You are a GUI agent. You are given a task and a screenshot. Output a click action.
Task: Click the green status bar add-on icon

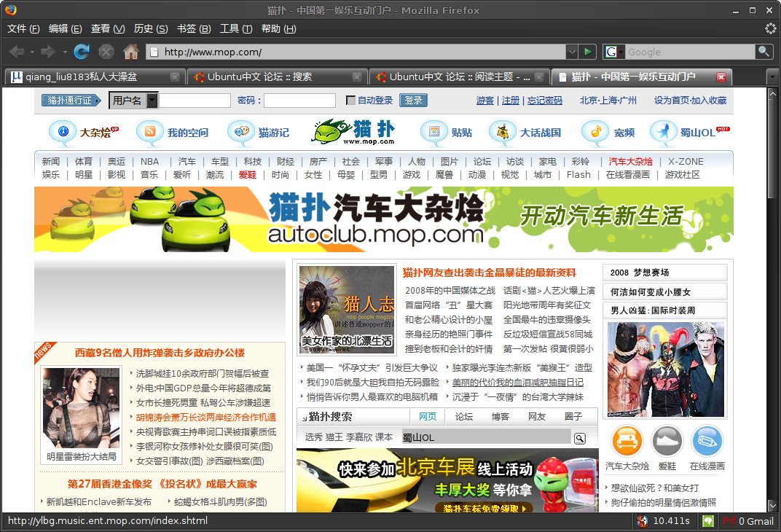click(708, 521)
